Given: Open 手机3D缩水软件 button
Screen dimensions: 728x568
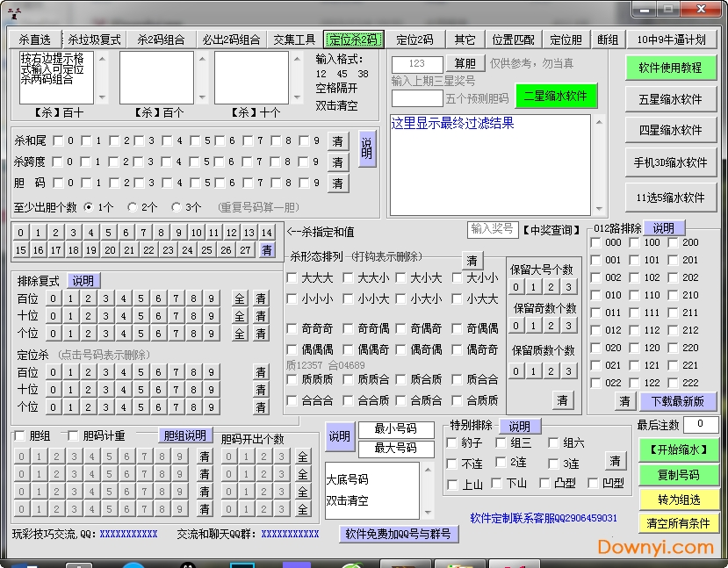Looking at the screenshot, I should [x=670, y=162].
